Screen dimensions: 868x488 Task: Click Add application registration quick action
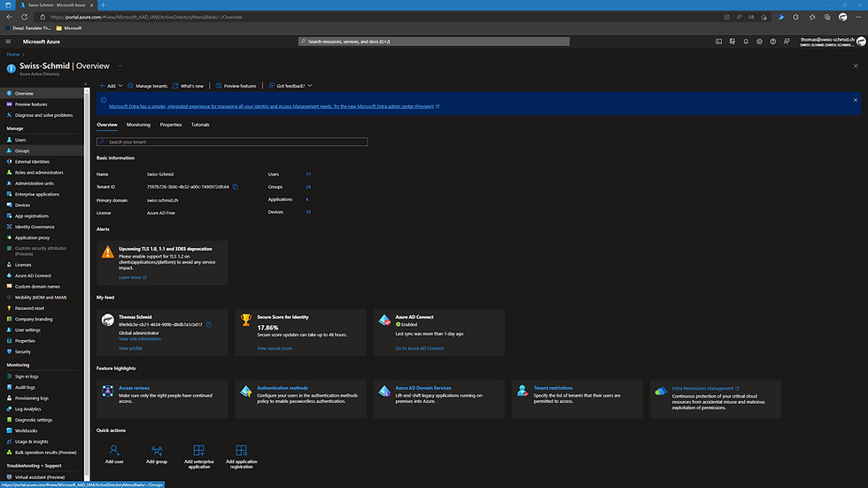[x=241, y=456]
